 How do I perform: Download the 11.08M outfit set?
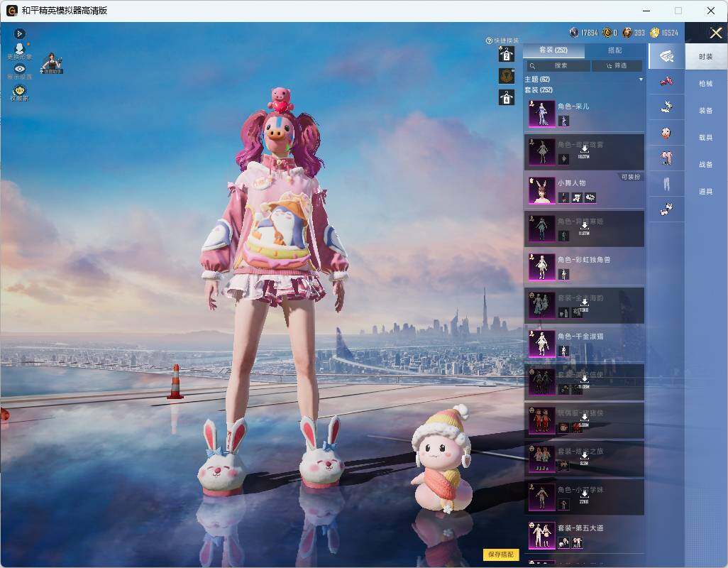(584, 382)
